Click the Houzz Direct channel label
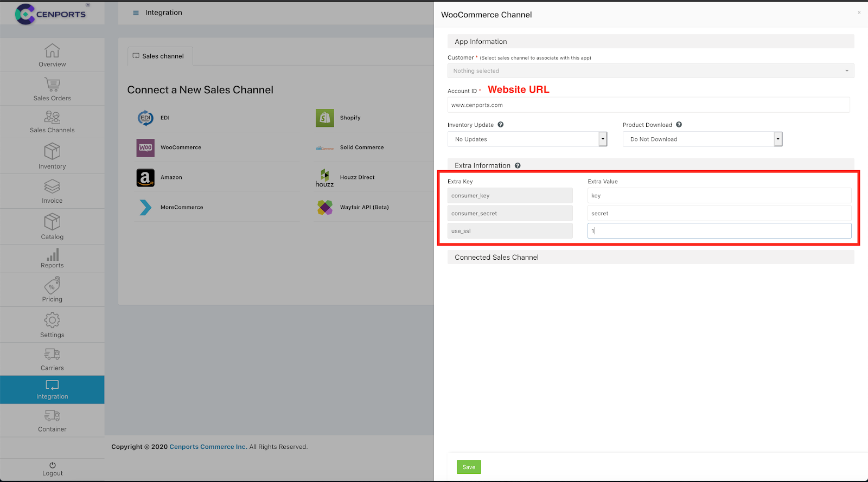Screen dimensions: 868x482 [357, 177]
